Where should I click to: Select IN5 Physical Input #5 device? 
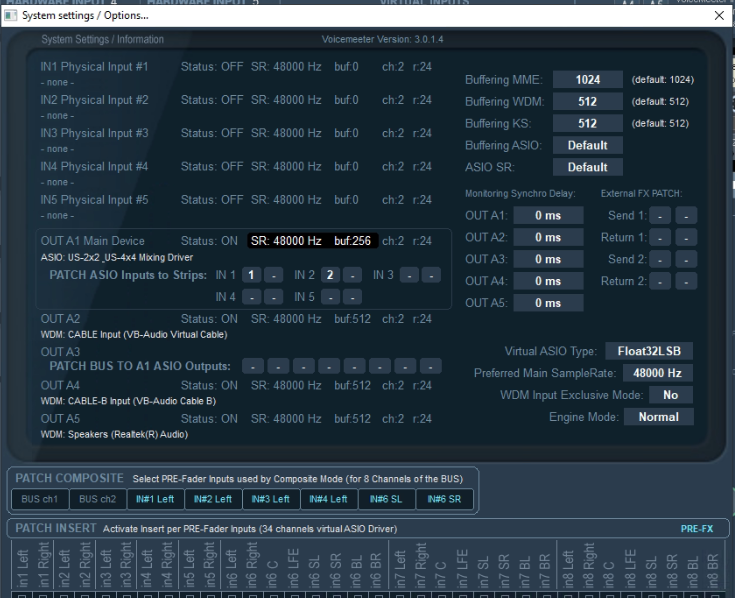94,200
